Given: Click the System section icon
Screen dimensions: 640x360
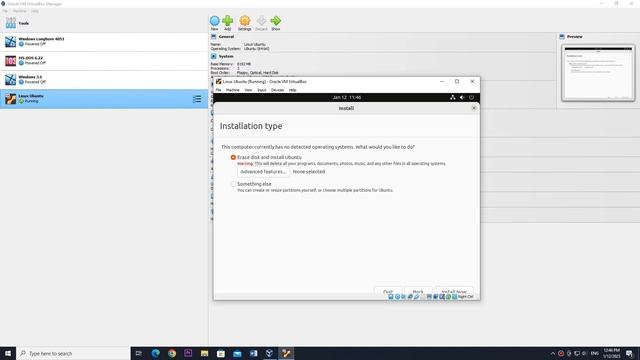Looking at the screenshot, I should click(213, 56).
